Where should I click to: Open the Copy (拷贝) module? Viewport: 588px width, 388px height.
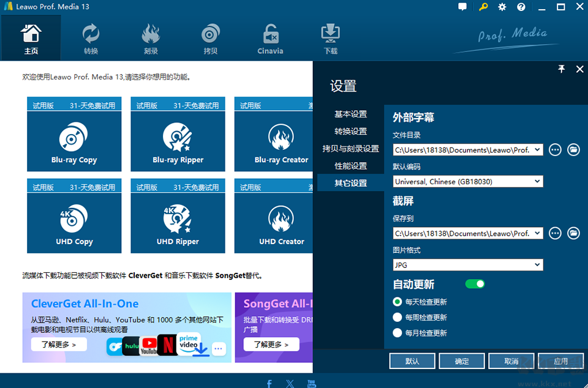point(210,38)
